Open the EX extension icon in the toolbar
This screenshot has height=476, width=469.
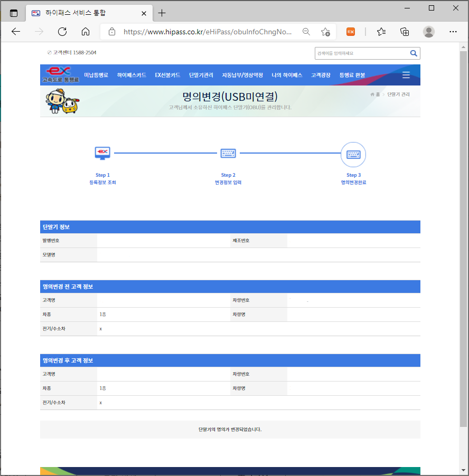click(351, 32)
